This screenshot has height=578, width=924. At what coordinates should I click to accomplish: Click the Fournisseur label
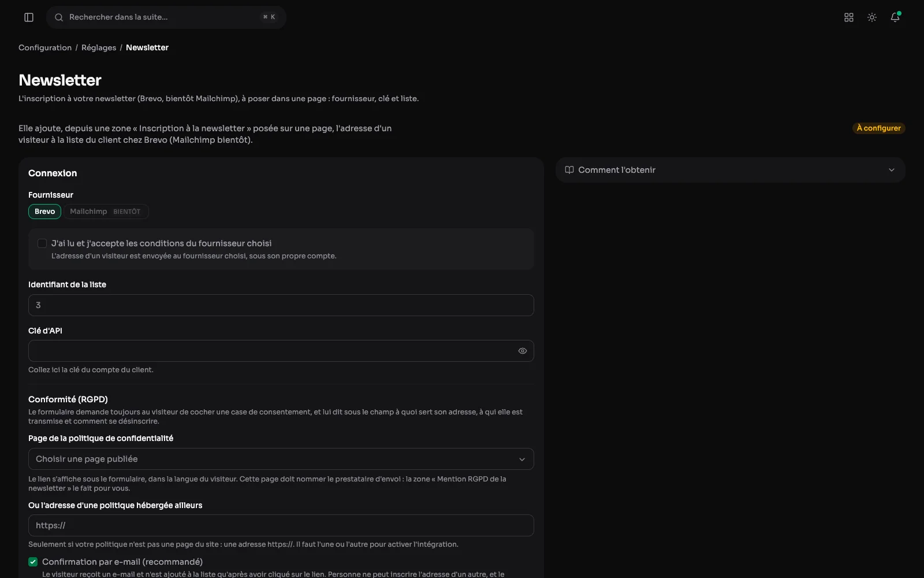(51, 195)
